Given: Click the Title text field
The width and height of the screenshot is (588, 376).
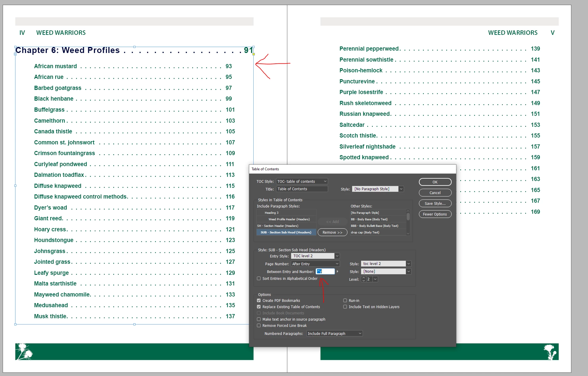Looking at the screenshot, I should [x=302, y=189].
